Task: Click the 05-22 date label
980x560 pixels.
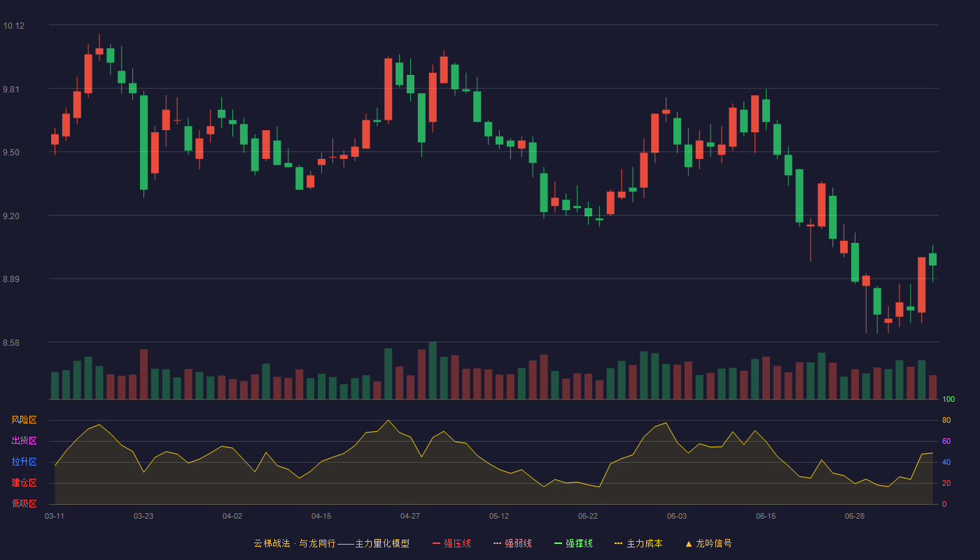Action: point(588,516)
